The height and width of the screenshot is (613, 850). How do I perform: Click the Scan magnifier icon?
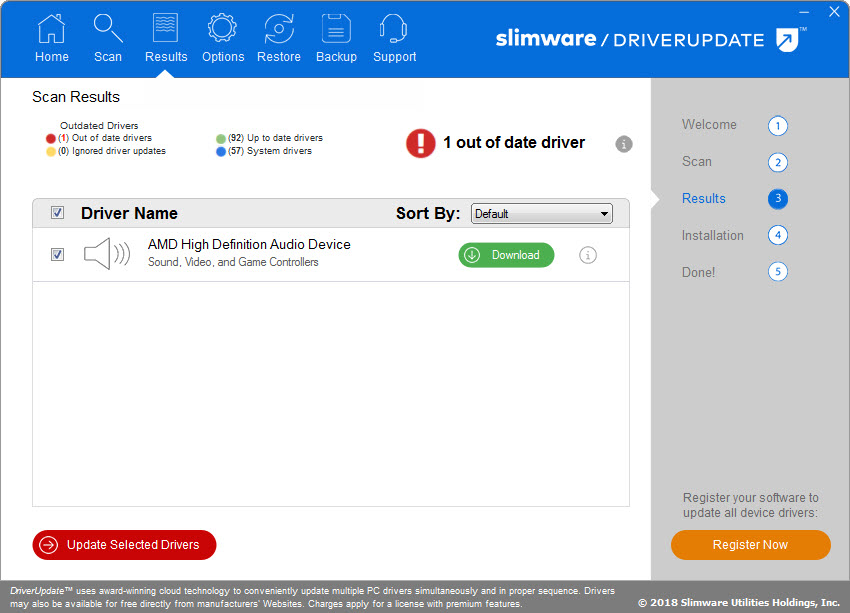pyautogui.click(x=108, y=28)
